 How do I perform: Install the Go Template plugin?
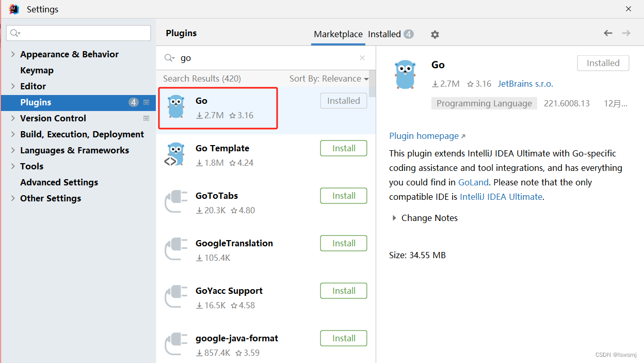pos(344,148)
